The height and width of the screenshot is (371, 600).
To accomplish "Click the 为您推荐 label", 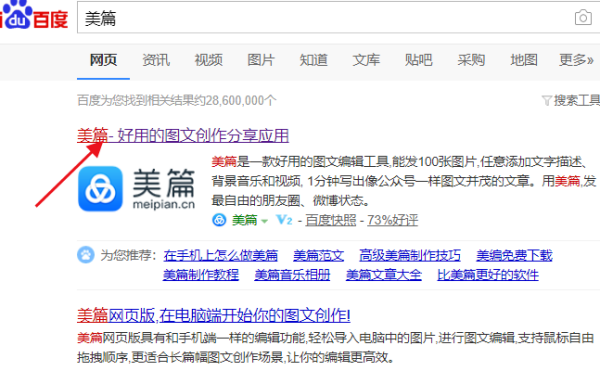I will [129, 255].
